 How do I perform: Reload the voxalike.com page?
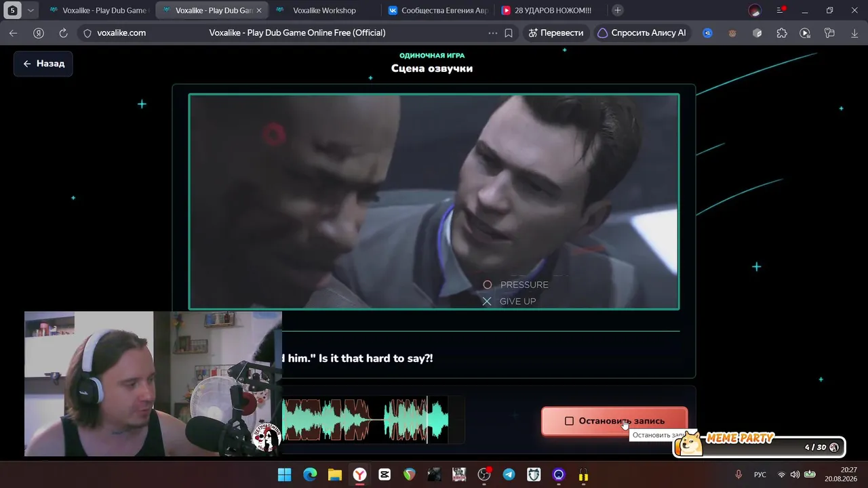tap(63, 33)
